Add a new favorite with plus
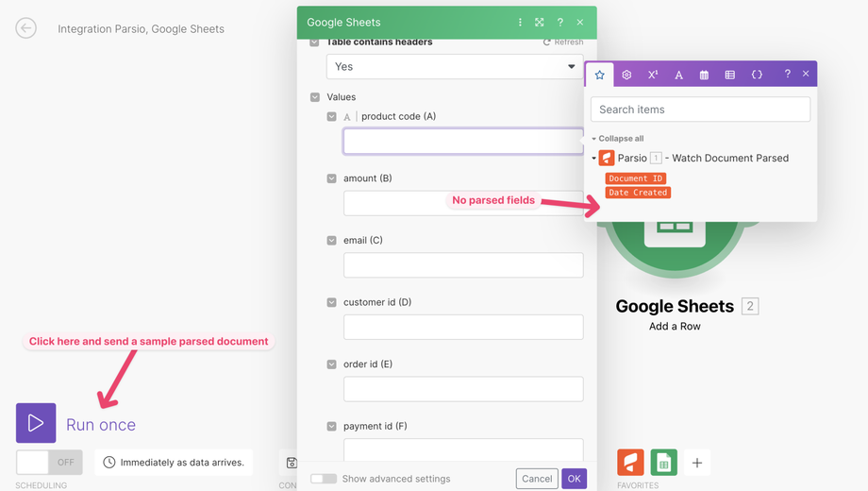868x491 pixels. click(x=697, y=462)
